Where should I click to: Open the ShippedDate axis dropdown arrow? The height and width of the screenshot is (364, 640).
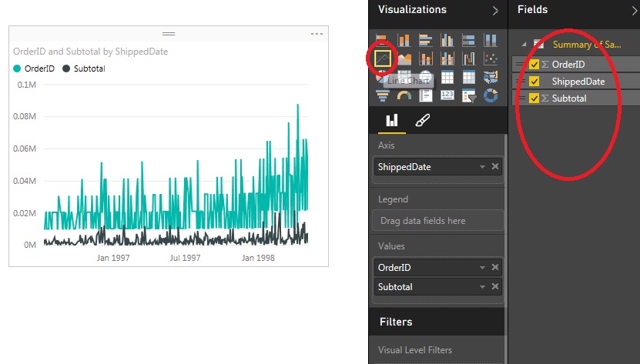(482, 167)
